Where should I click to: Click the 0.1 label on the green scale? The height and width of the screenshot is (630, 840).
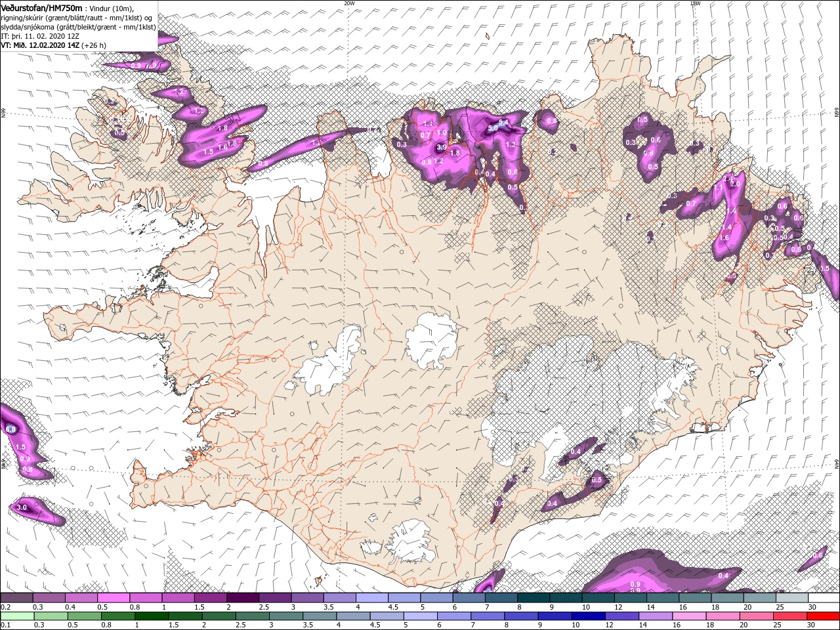(5, 625)
